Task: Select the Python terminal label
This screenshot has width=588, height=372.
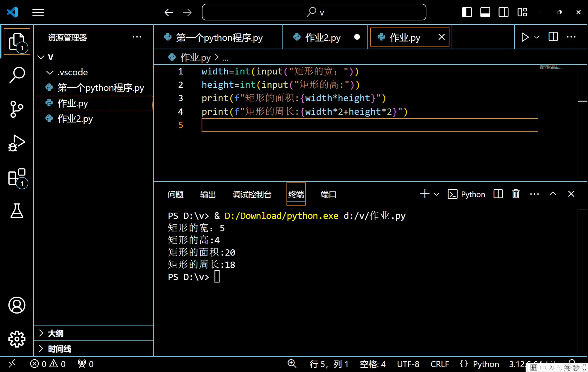Action: tap(466, 194)
